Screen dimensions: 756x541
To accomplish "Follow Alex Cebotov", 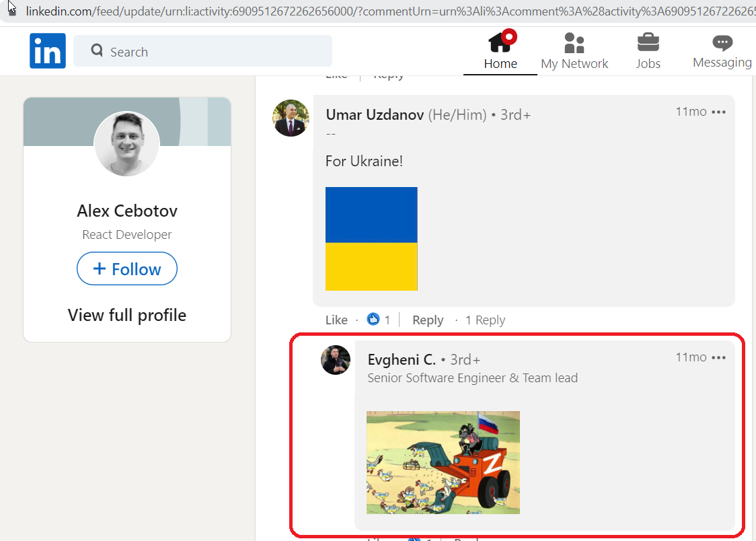I will coord(127,268).
